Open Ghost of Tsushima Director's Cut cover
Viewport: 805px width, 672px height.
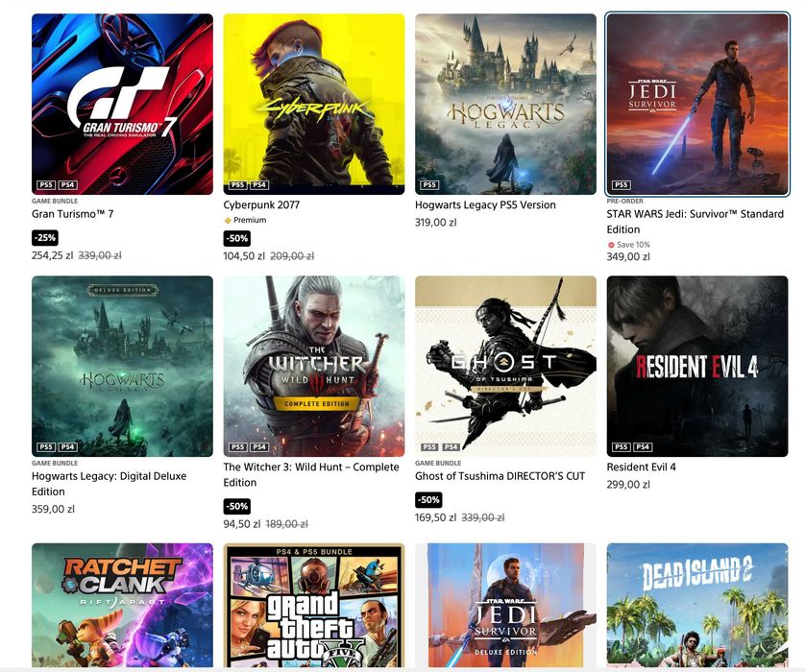point(505,367)
